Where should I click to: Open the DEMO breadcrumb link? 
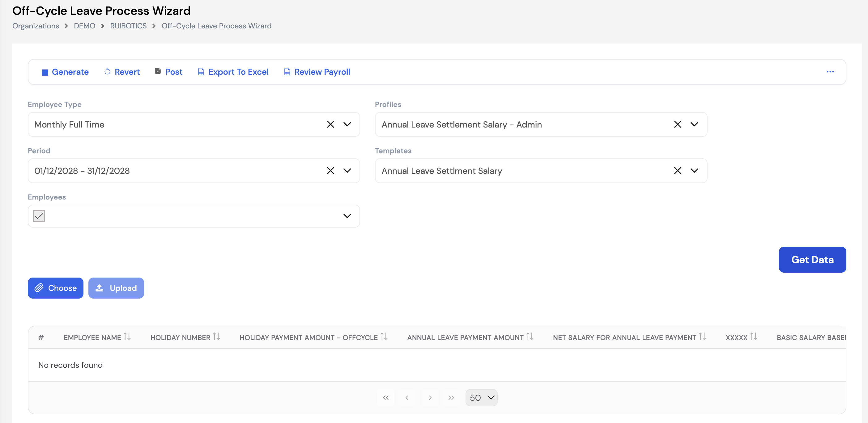coord(85,26)
